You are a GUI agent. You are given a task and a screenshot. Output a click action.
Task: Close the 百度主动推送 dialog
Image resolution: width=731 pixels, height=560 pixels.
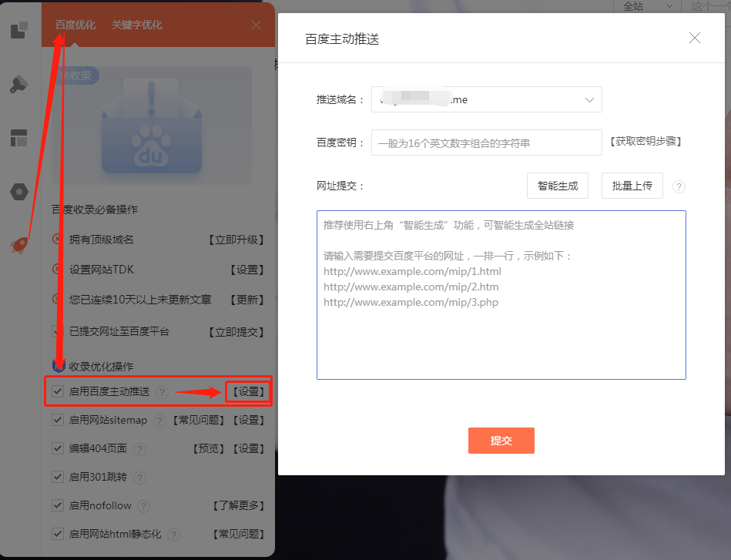point(694,38)
